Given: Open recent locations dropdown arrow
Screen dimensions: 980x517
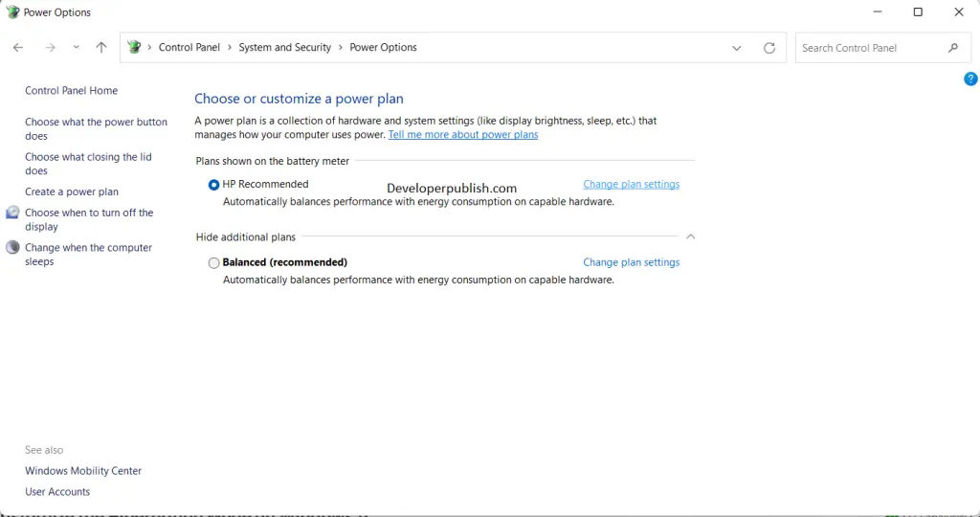Looking at the screenshot, I should click(77, 48).
